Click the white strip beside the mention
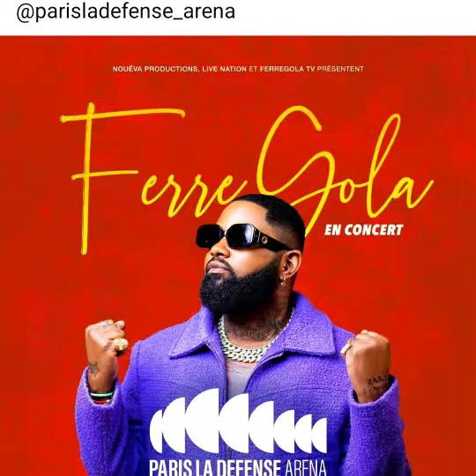This screenshot has width=476, height=476. [355, 18]
